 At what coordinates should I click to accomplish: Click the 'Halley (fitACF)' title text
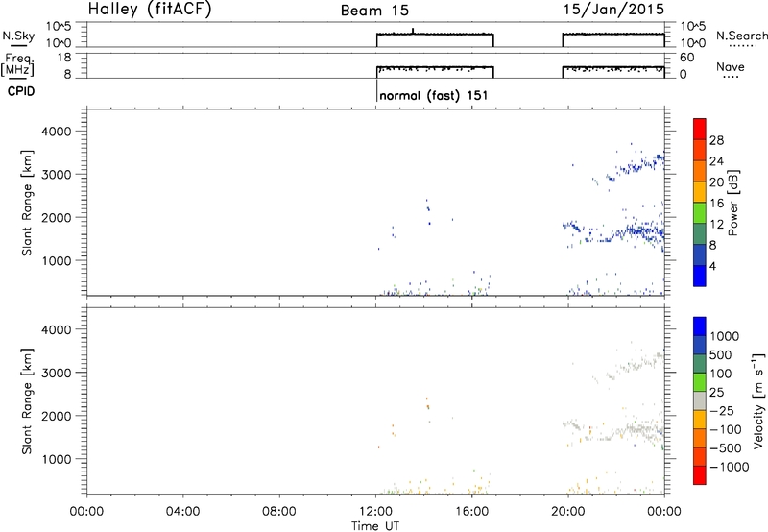point(150,9)
